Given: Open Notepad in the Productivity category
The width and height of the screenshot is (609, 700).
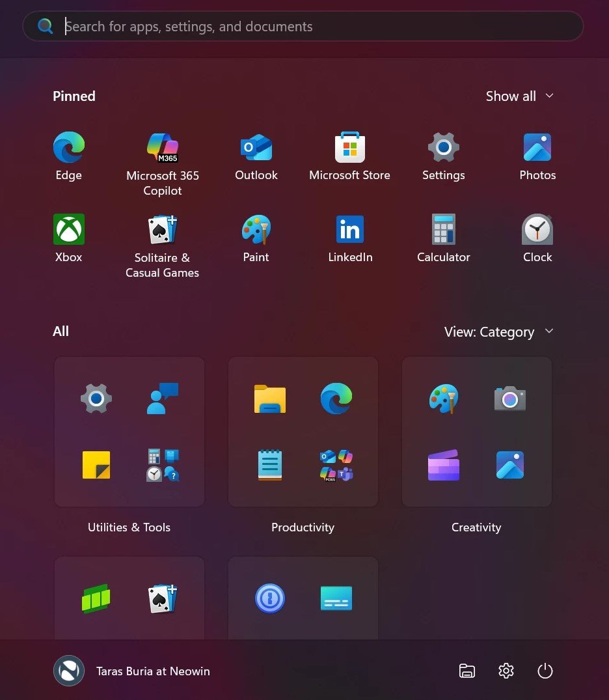Looking at the screenshot, I should click(x=270, y=465).
